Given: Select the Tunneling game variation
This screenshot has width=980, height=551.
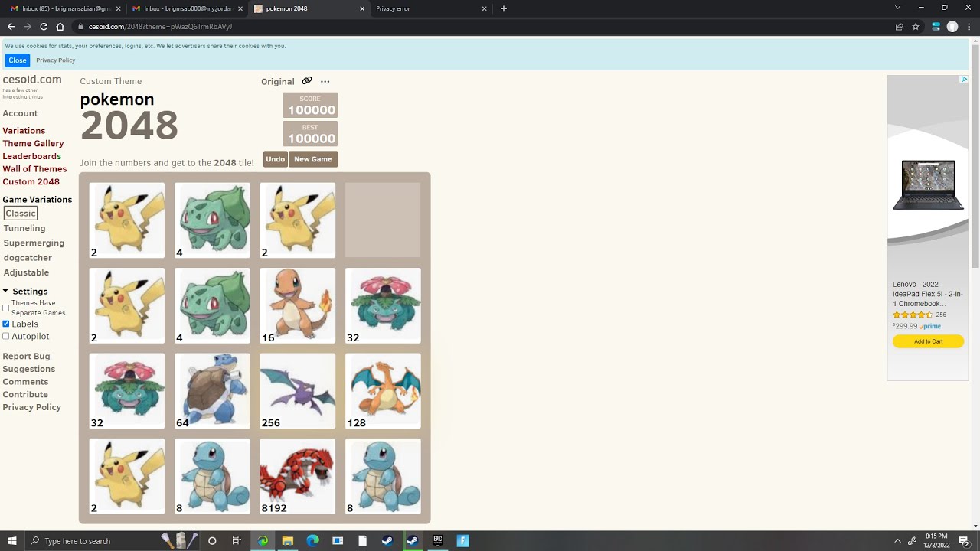Looking at the screenshot, I should (24, 228).
